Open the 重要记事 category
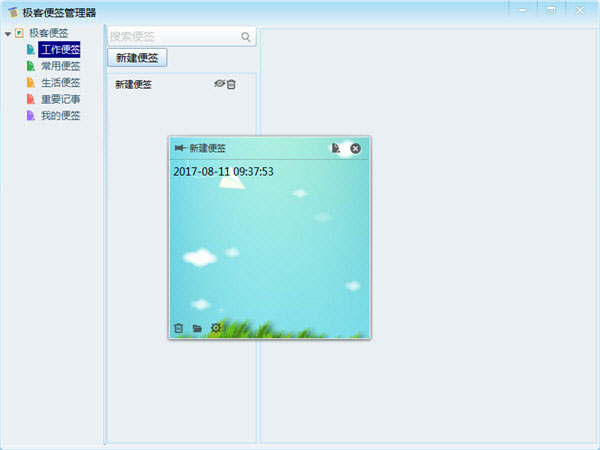The height and width of the screenshot is (450, 600). click(60, 99)
